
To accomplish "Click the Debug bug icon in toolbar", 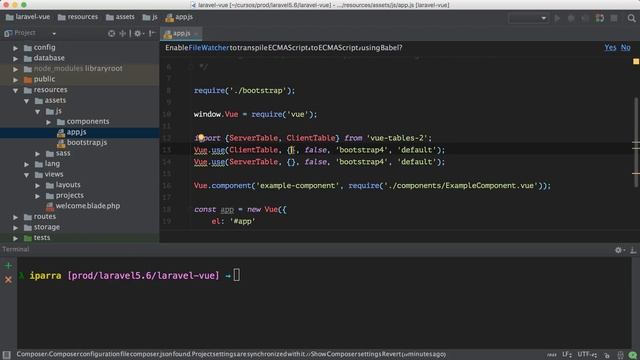I will [571, 18].
